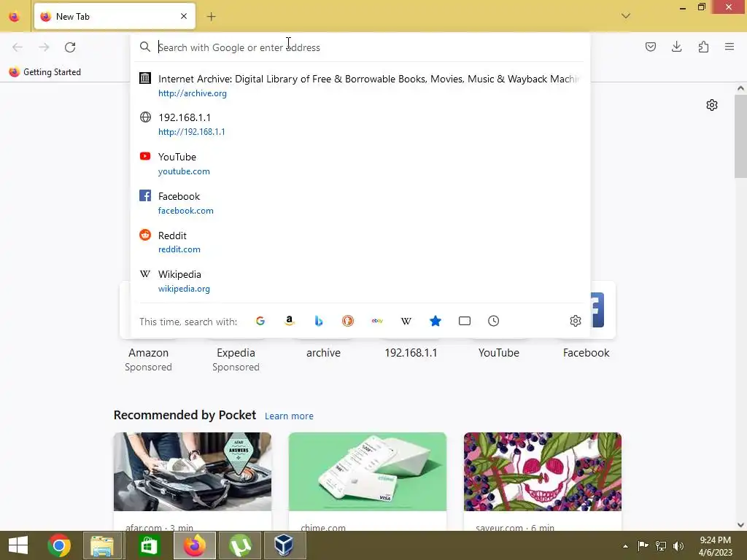The height and width of the screenshot is (560, 747).
Task: Open Firefox View pinned icon
Action: tap(15, 17)
